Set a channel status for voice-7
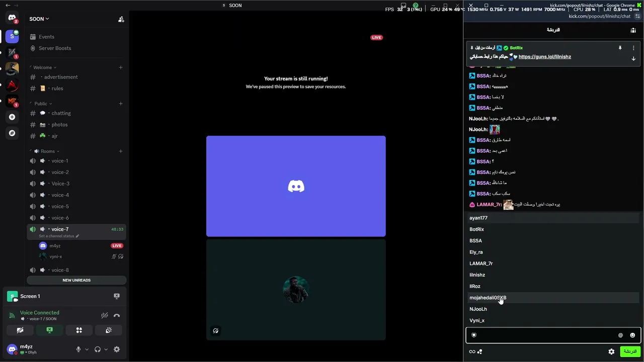644x362 pixels. (59, 236)
